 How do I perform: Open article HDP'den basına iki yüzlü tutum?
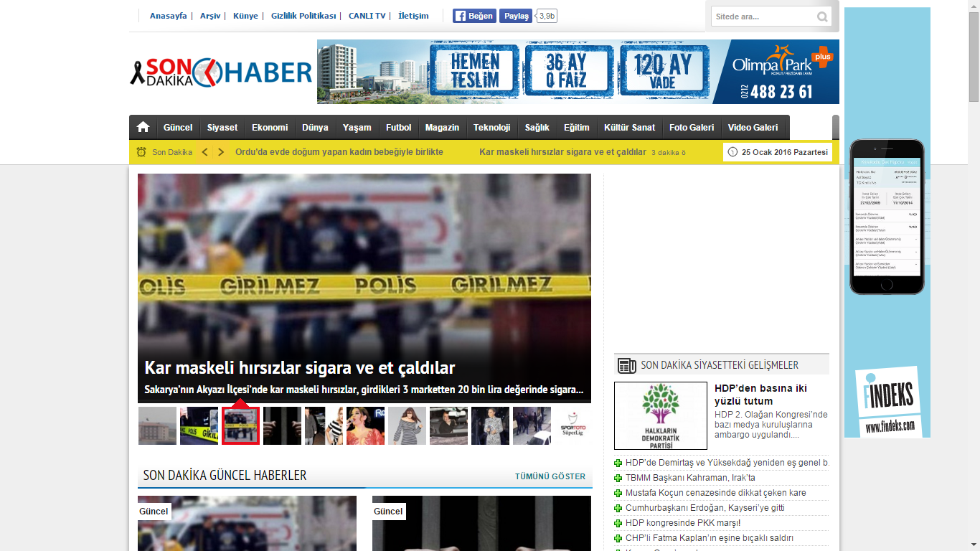[x=761, y=395]
